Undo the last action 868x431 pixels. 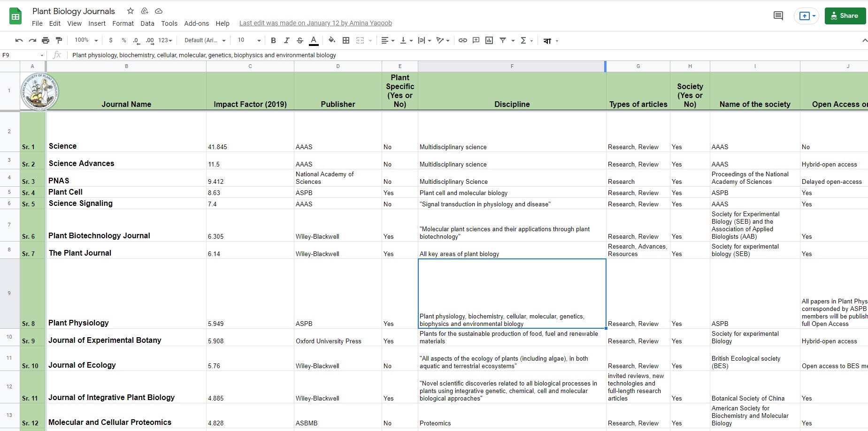pos(19,40)
